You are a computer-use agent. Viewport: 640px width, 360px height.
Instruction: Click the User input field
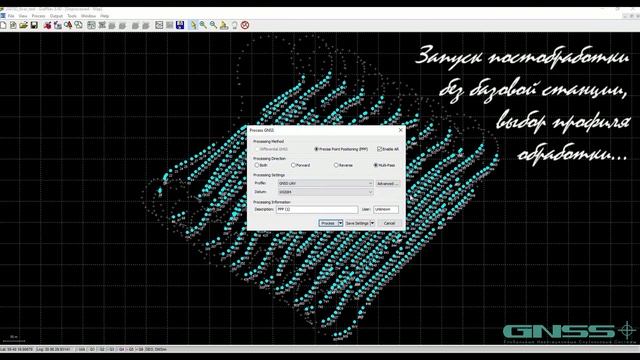[386, 209]
